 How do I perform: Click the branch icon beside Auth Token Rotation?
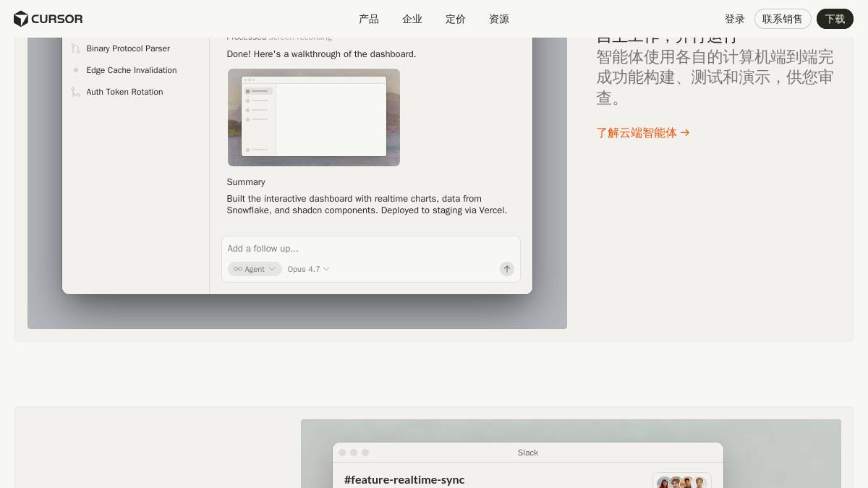click(x=75, y=92)
